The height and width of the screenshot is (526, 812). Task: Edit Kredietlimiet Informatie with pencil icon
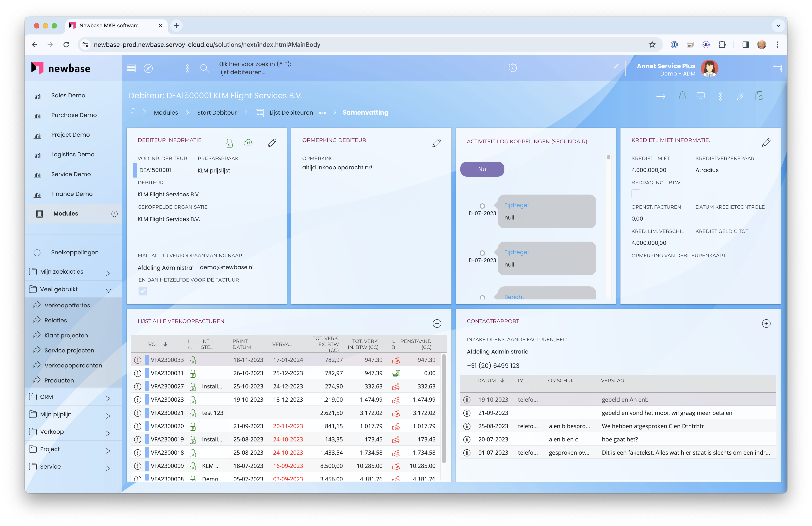pos(766,143)
